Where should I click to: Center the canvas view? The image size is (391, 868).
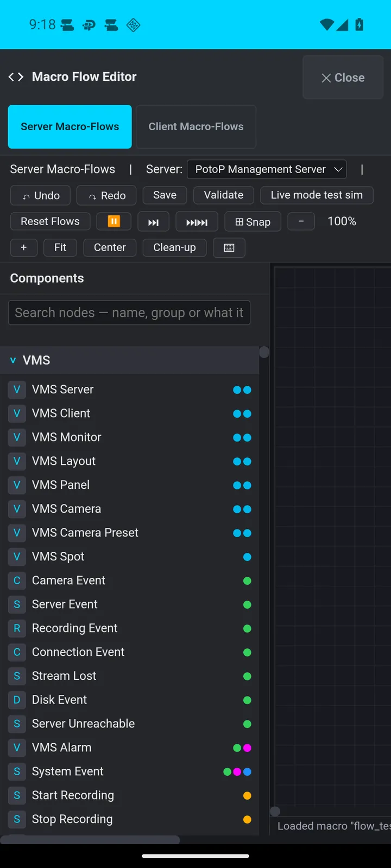coord(110,247)
